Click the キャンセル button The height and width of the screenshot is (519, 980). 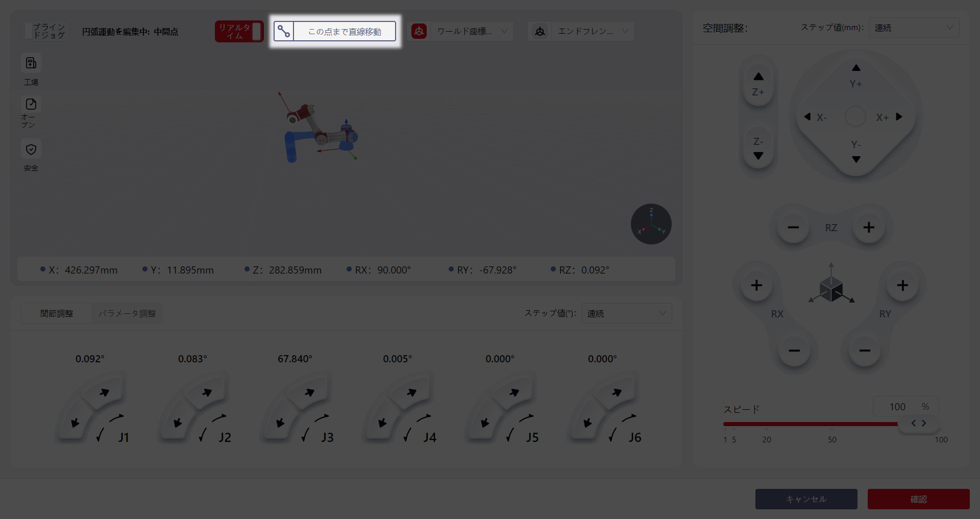point(806,499)
